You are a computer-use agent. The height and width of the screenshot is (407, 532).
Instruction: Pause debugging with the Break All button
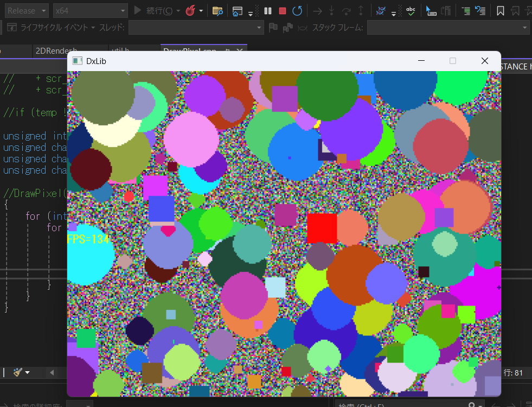(x=268, y=10)
